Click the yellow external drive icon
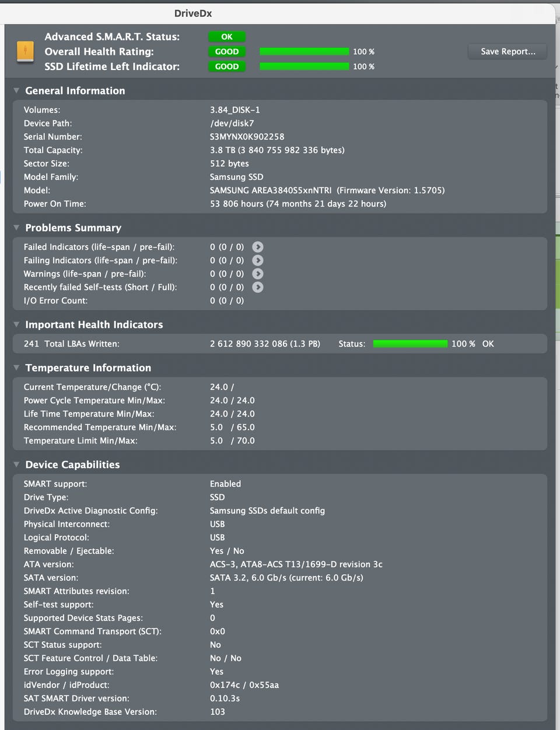The image size is (560, 730). pyautogui.click(x=25, y=51)
